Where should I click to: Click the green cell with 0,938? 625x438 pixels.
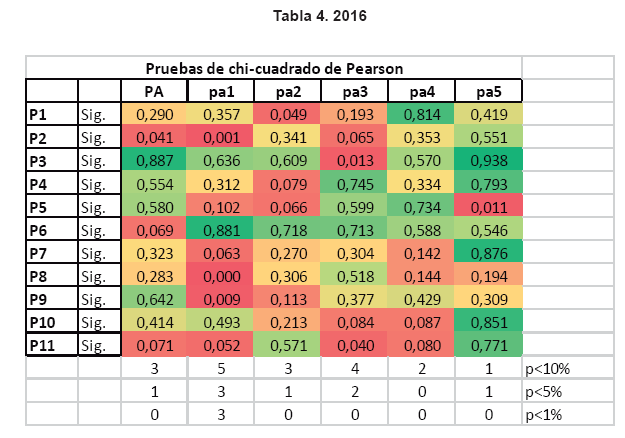coord(487,159)
